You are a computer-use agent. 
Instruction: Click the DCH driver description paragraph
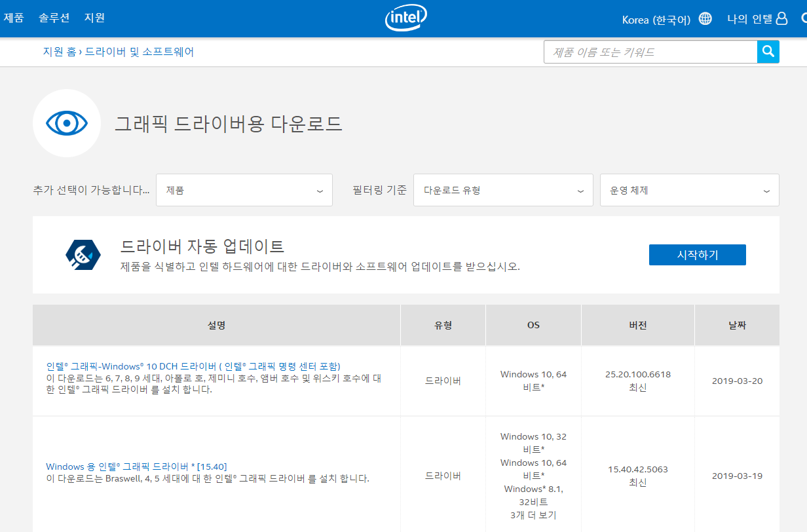coord(214,383)
